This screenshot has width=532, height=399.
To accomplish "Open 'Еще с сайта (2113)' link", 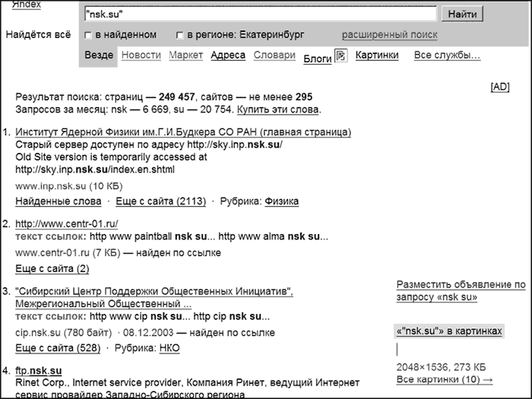I will [x=161, y=201].
